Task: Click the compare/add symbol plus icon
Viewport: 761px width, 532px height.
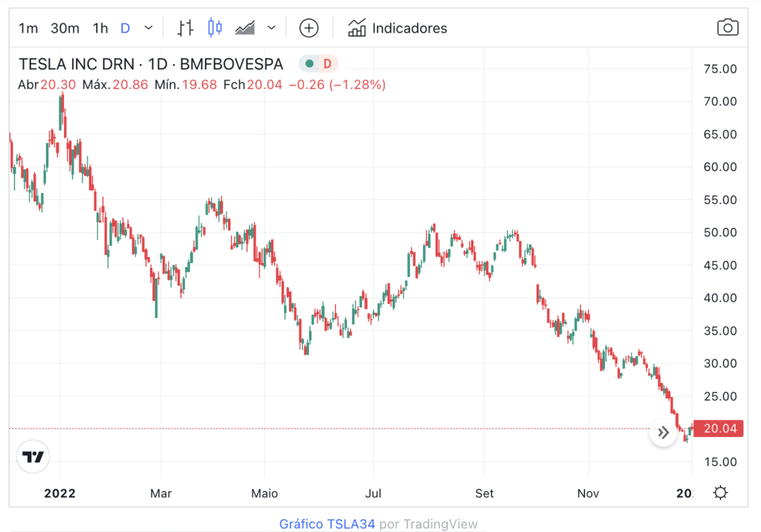Action: click(x=308, y=28)
